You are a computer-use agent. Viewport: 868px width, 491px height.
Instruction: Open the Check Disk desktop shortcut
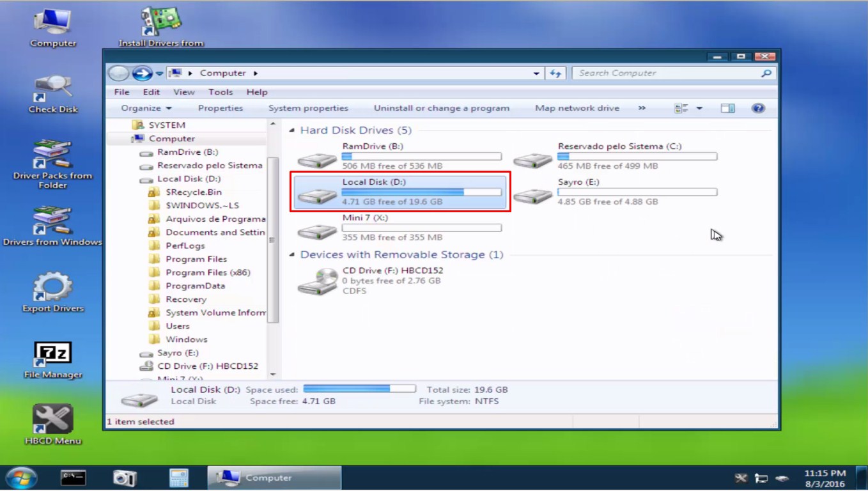pos(53,93)
